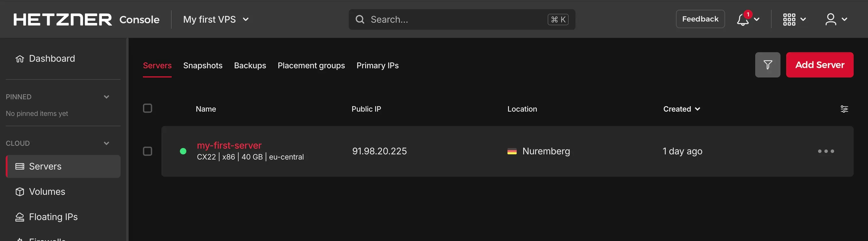Click the CX22 server specs text
This screenshot has width=868, height=241.
[x=250, y=157]
